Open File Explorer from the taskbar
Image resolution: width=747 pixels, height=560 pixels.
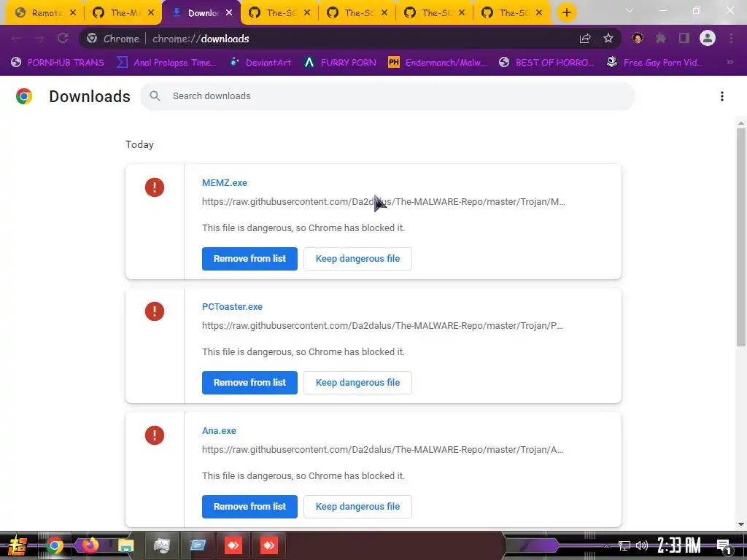point(125,545)
